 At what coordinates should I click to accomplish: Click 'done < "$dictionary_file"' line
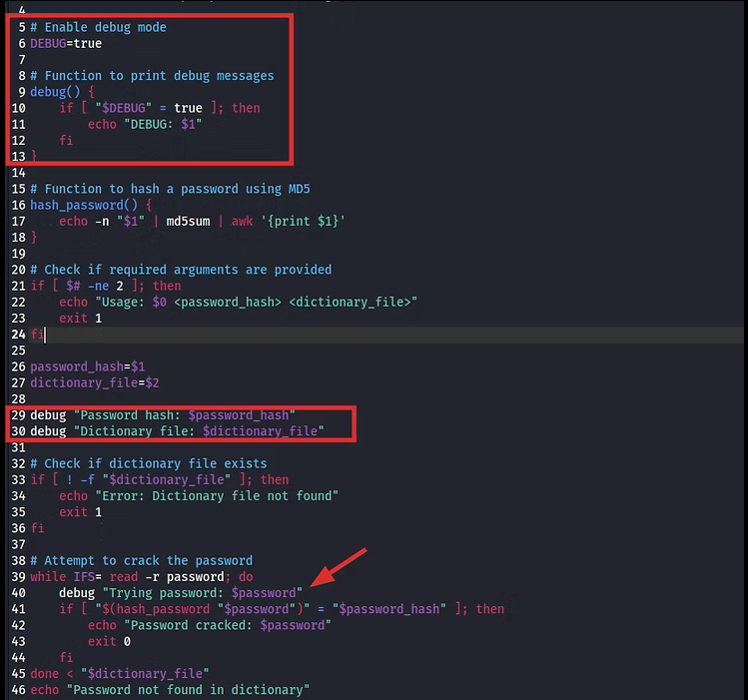120,674
